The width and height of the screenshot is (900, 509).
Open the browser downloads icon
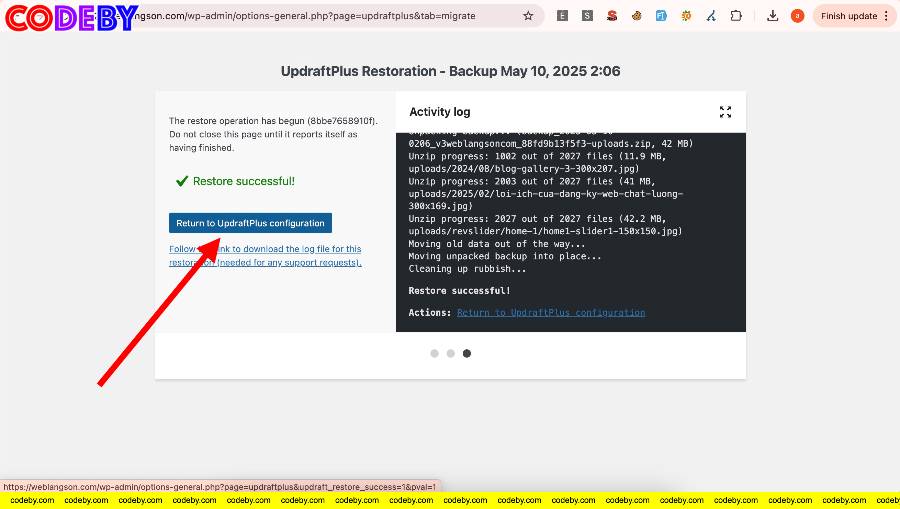773,16
